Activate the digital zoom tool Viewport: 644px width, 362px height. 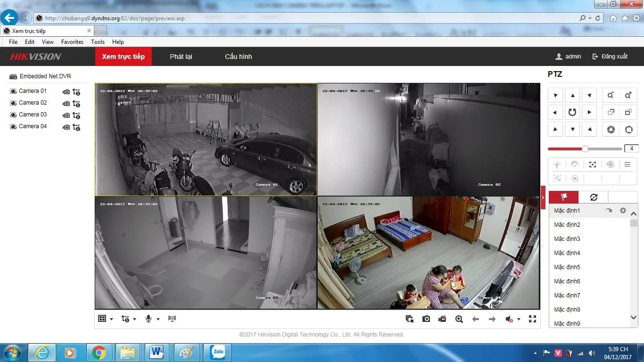pos(459,319)
